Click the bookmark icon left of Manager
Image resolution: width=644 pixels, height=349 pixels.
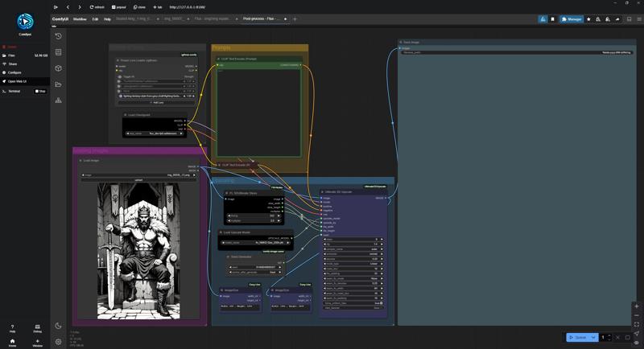pos(552,18)
